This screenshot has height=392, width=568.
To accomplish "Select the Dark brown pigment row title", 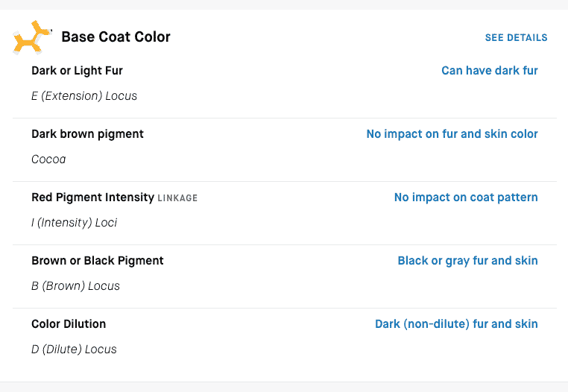I will point(87,134).
